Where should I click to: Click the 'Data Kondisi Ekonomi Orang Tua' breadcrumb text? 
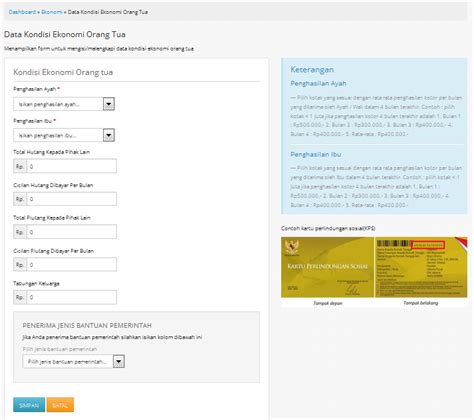tap(108, 12)
